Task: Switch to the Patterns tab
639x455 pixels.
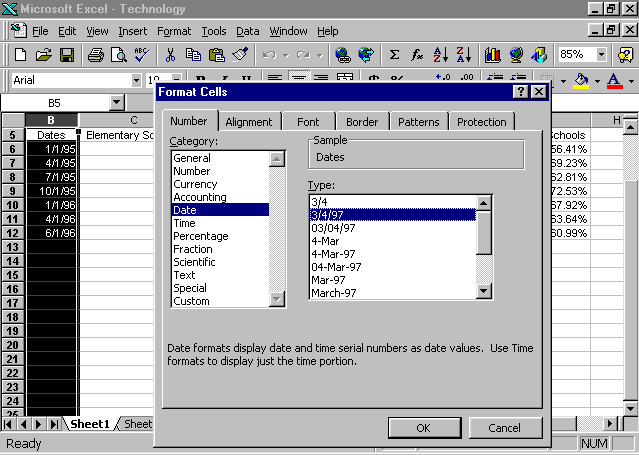Action: [x=418, y=122]
